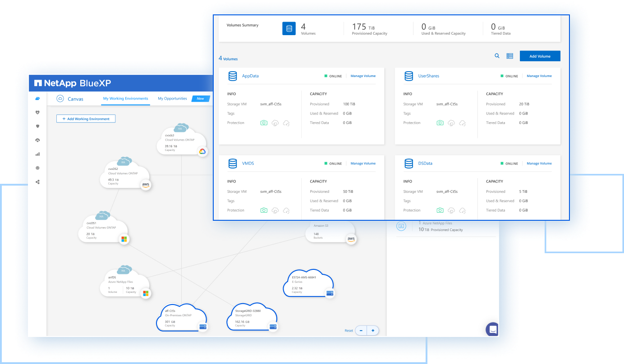Click the storage cloud icon in the sidebar

37,99
